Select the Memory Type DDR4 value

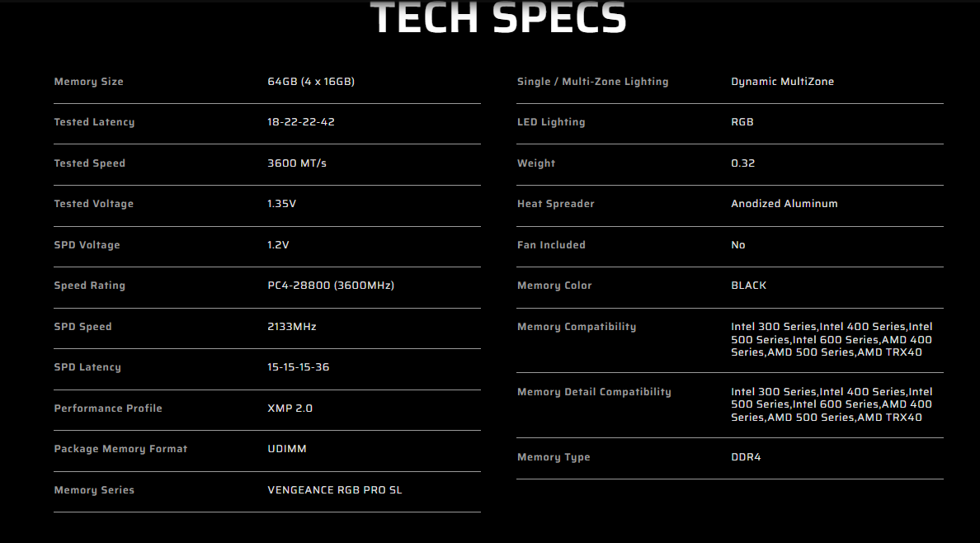tap(747, 457)
